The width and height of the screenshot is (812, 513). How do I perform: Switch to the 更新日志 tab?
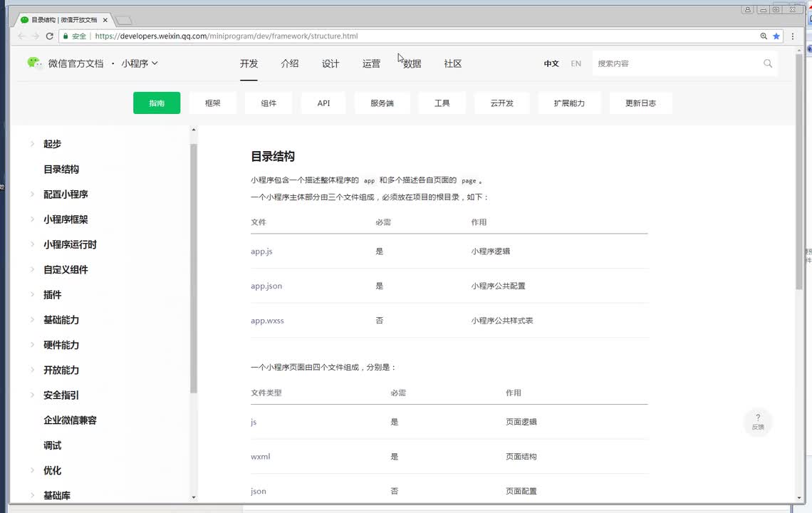[640, 103]
